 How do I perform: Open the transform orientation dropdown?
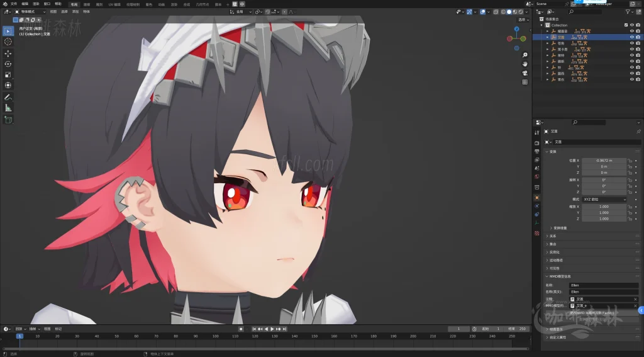tap(241, 12)
